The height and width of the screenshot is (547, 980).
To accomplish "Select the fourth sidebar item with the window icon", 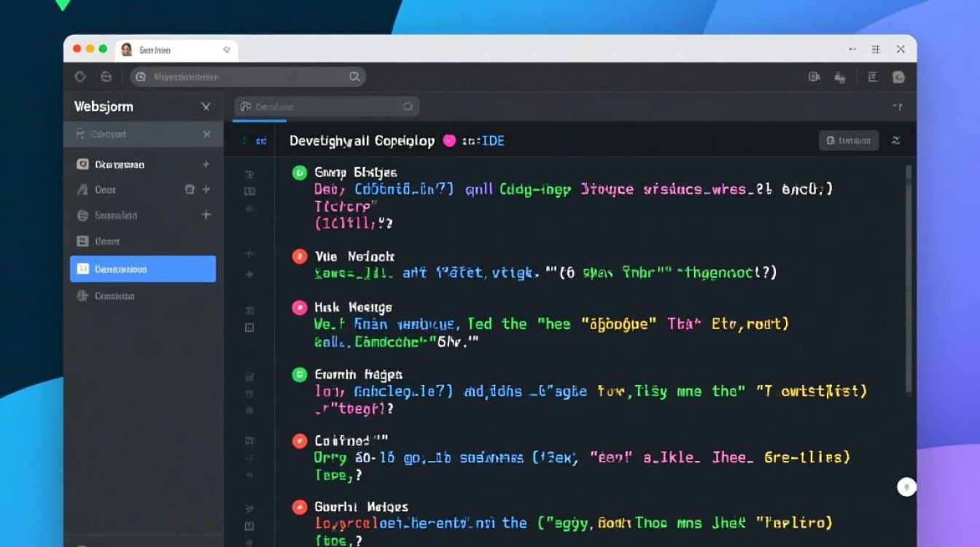I will [x=143, y=241].
